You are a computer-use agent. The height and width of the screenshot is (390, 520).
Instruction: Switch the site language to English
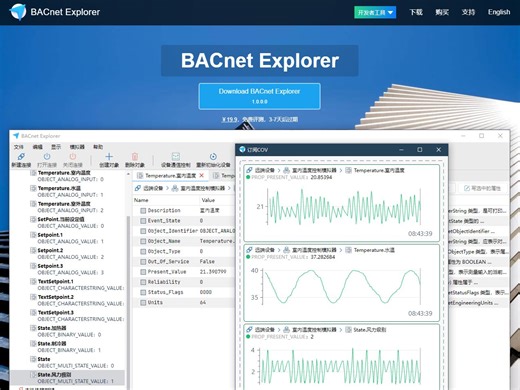click(x=499, y=12)
